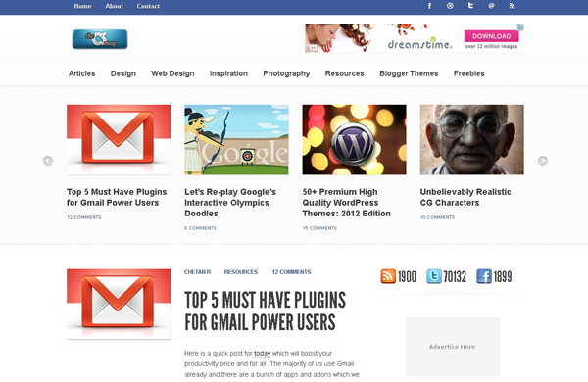Click RESOURCES tag above article title
Image resolution: width=588 pixels, height=382 pixels.
(241, 272)
